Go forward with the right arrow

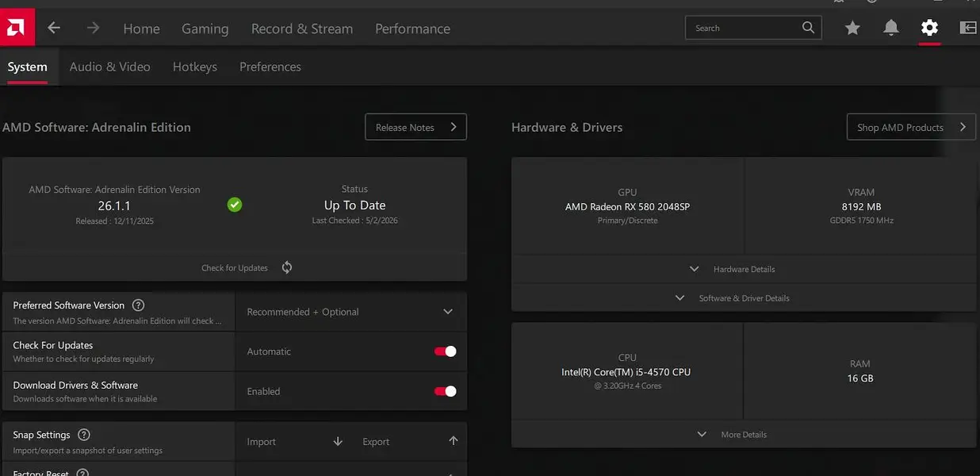click(x=94, y=29)
